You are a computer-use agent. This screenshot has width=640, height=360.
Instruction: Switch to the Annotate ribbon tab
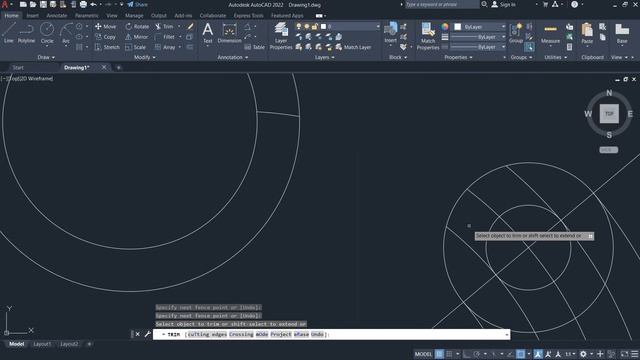click(57, 16)
